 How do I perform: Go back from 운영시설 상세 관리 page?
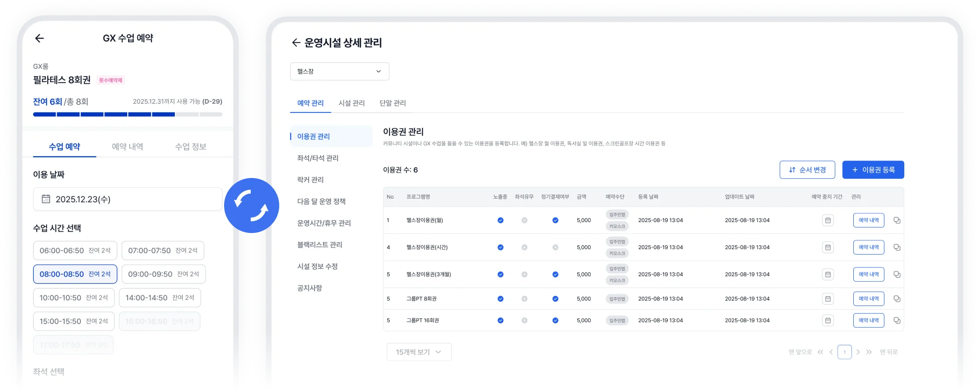point(296,43)
